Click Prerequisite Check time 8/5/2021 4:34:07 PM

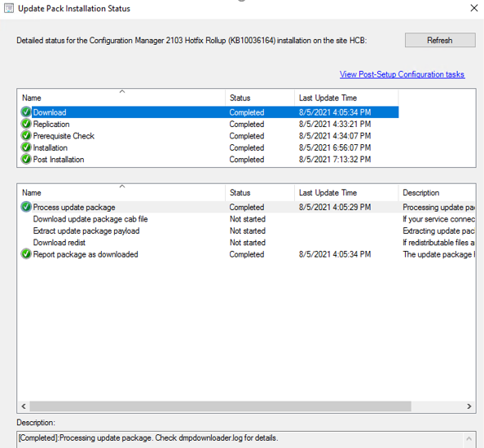(335, 136)
